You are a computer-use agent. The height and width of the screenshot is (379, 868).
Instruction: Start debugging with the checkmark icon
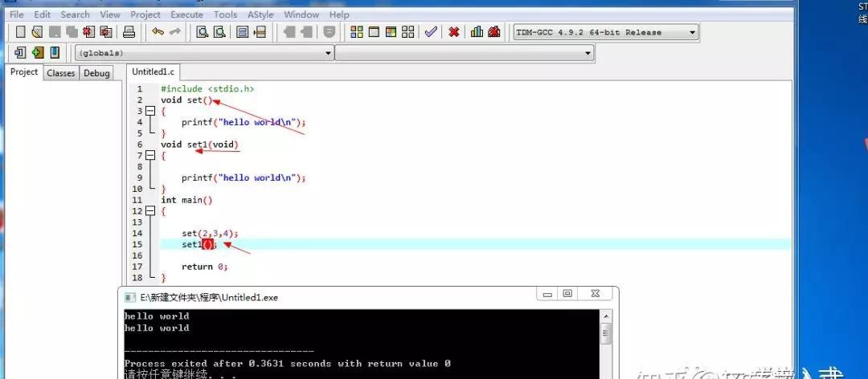tap(431, 32)
